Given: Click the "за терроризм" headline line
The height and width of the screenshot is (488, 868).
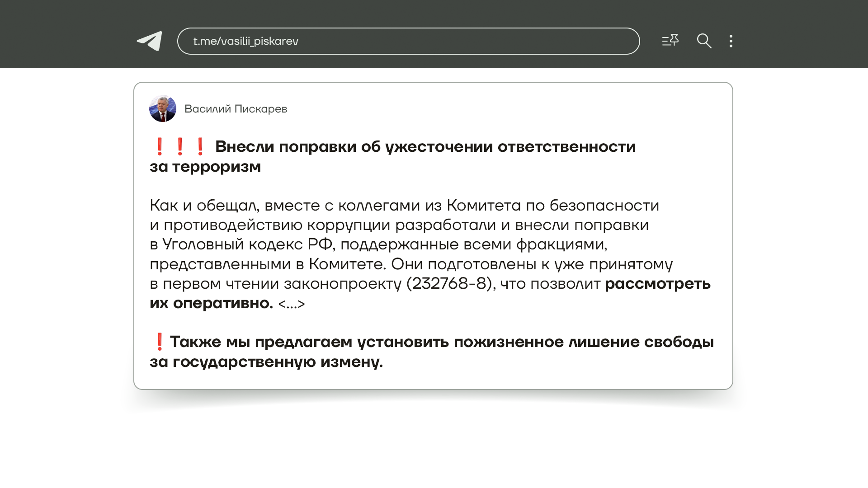Looking at the screenshot, I should point(205,167).
